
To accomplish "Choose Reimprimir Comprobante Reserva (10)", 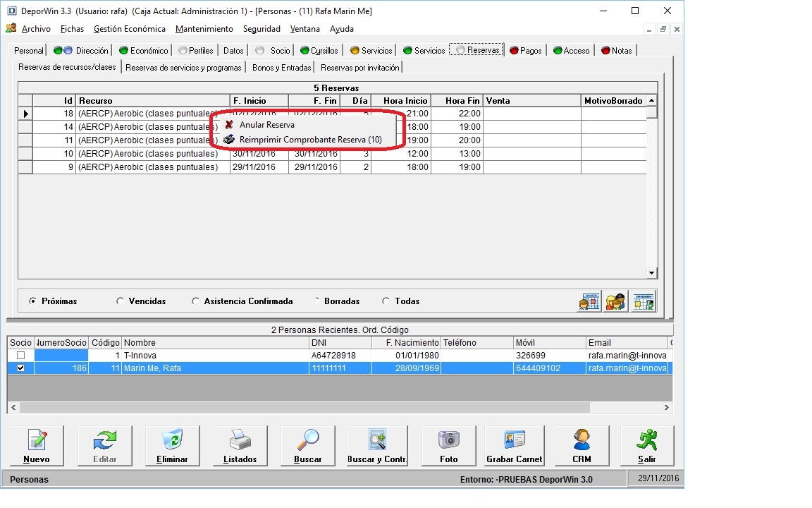I will [x=310, y=140].
